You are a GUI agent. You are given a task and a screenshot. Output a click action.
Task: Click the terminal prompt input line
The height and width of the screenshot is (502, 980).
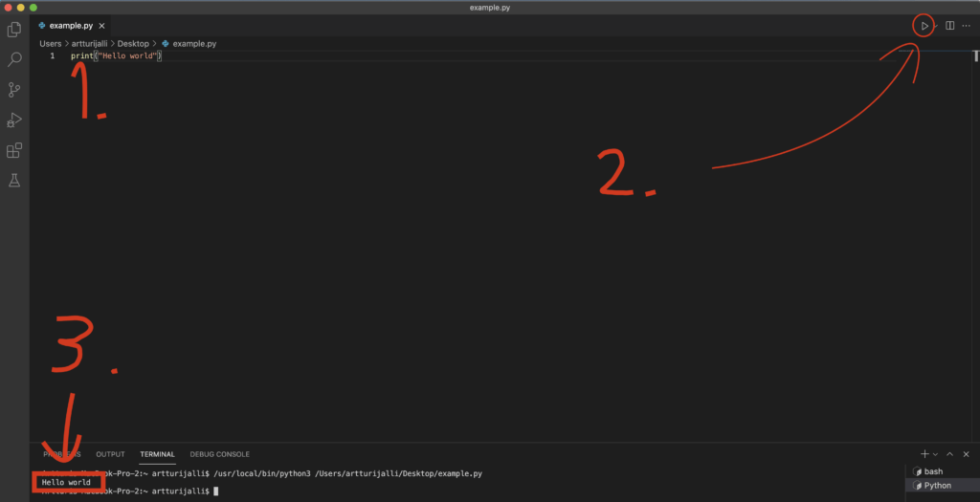(x=130, y=491)
